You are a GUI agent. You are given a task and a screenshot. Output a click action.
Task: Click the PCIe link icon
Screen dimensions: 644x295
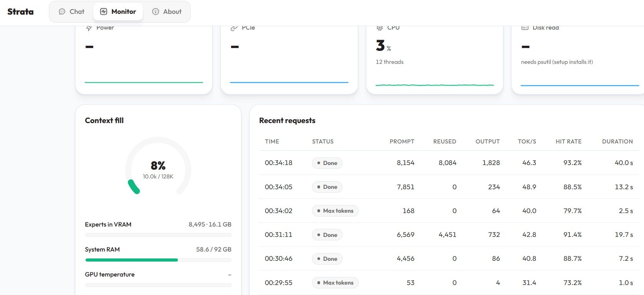point(234,28)
